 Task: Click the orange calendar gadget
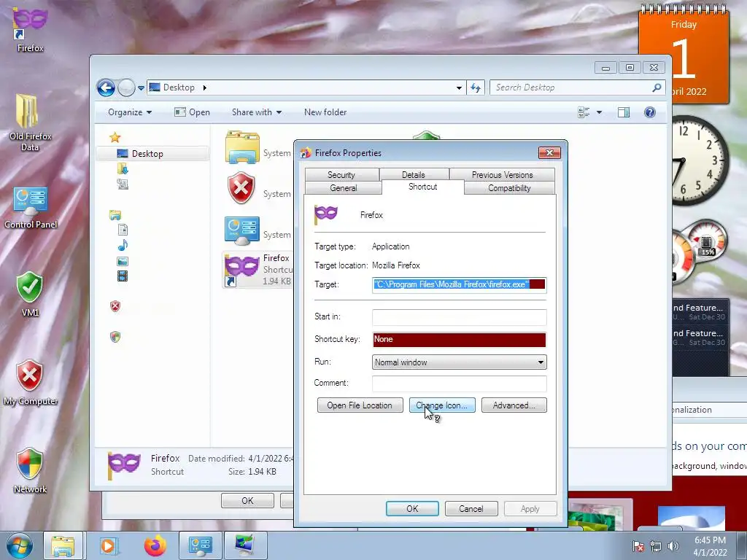point(683,55)
